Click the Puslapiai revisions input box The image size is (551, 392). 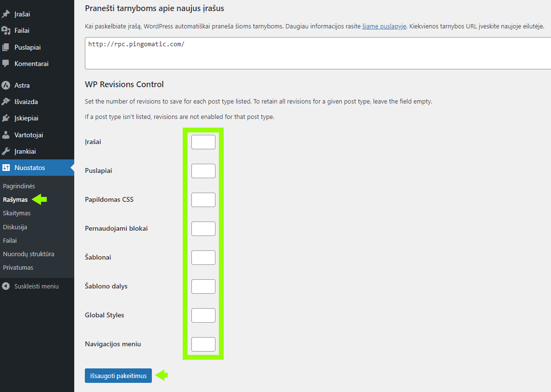click(203, 171)
